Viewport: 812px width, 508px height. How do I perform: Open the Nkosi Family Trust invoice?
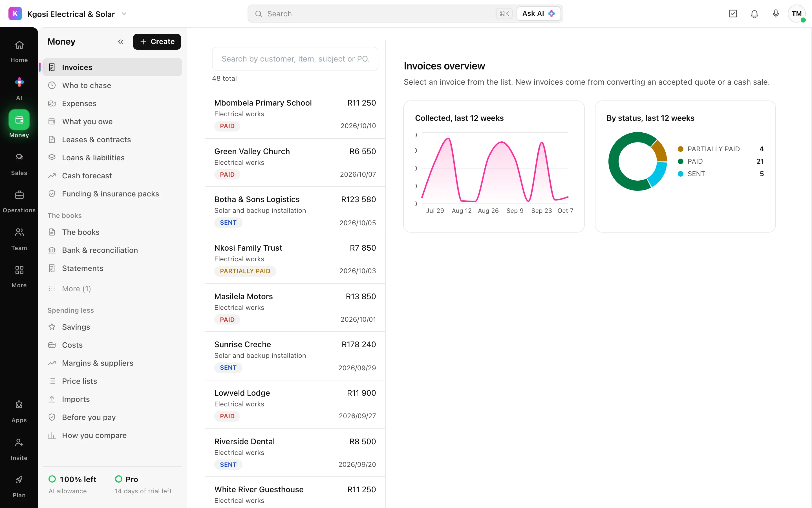click(295, 259)
